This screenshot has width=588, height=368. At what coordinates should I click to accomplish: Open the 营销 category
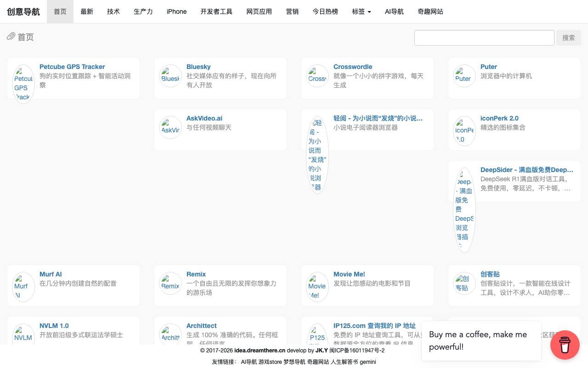click(292, 11)
